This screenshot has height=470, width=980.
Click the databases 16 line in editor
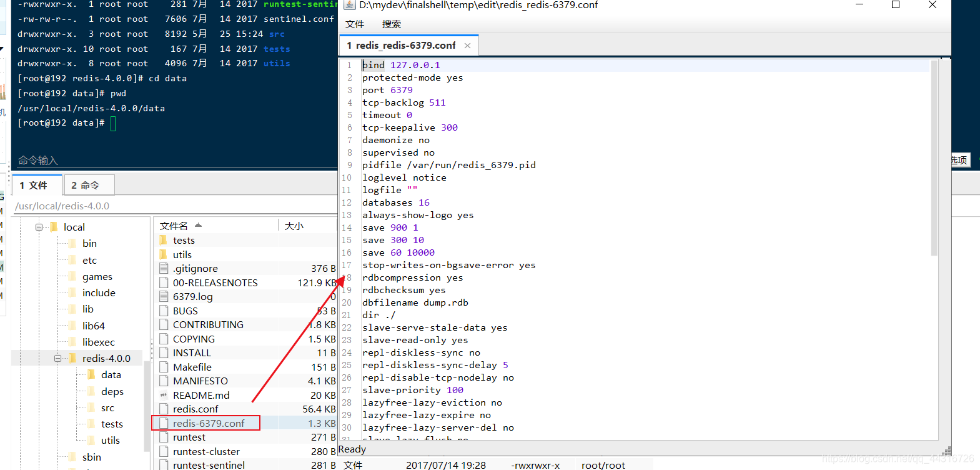396,202
